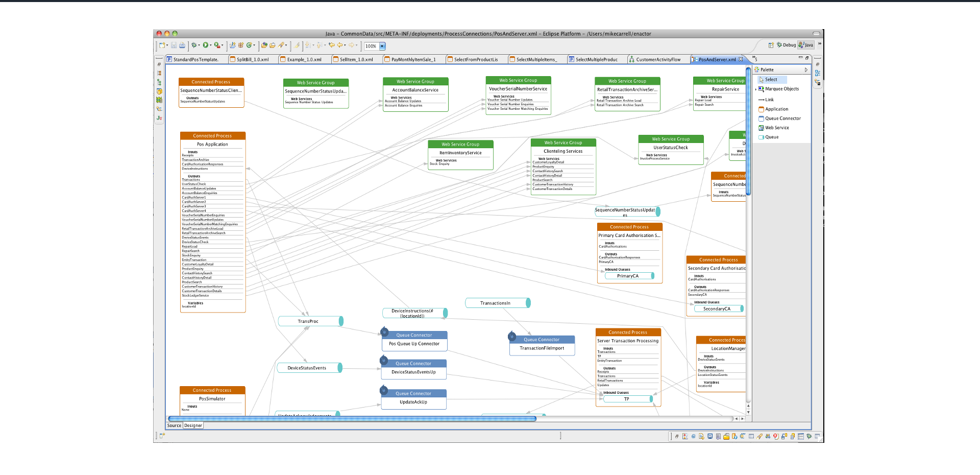Image resolution: width=980 pixels, height=475 pixels.
Task: Activate the Select tool in the Palette
Action: tap(771, 79)
